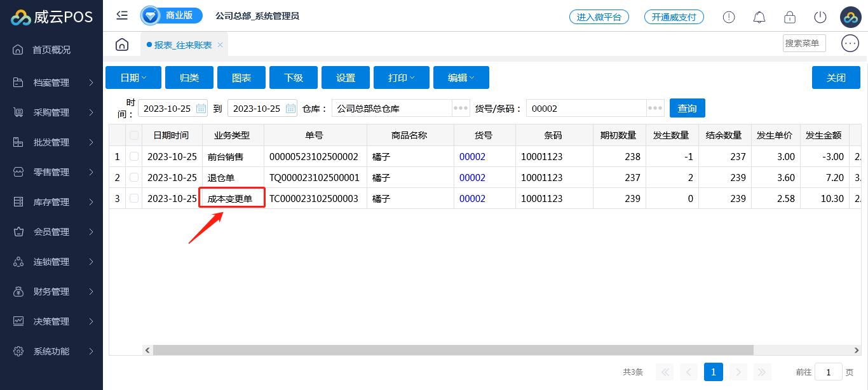Open the 日期 dropdown button
This screenshot has width=868, height=390.
coord(133,77)
